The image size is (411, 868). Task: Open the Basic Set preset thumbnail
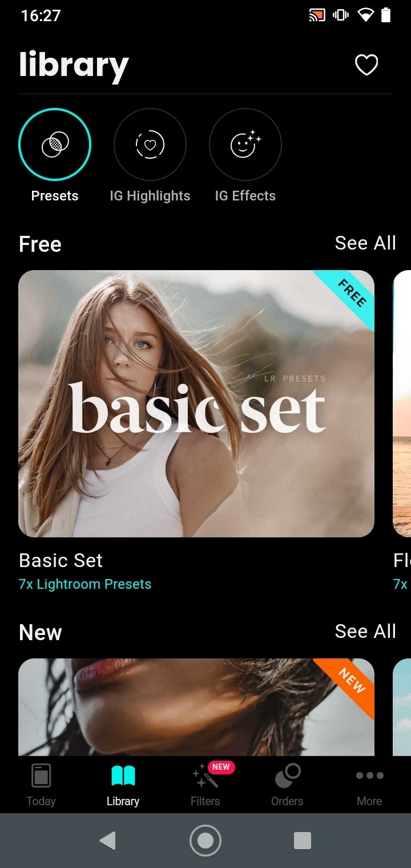[196, 404]
